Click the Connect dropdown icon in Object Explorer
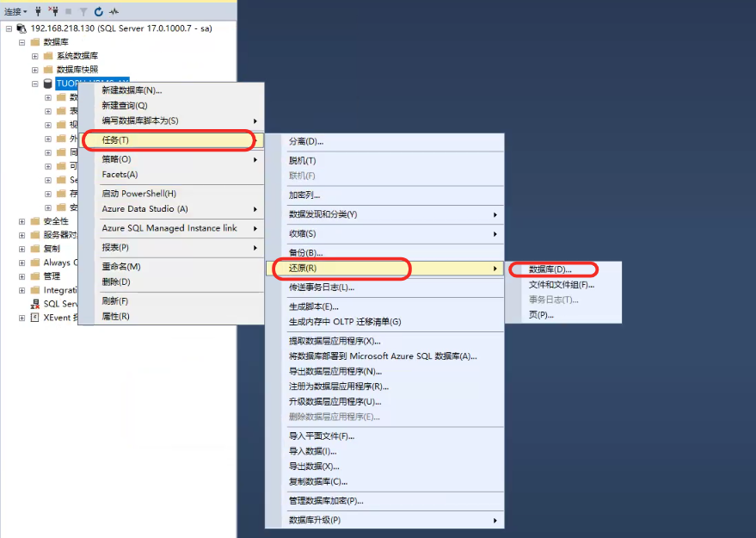This screenshot has height=538, width=756. pyautogui.click(x=25, y=12)
